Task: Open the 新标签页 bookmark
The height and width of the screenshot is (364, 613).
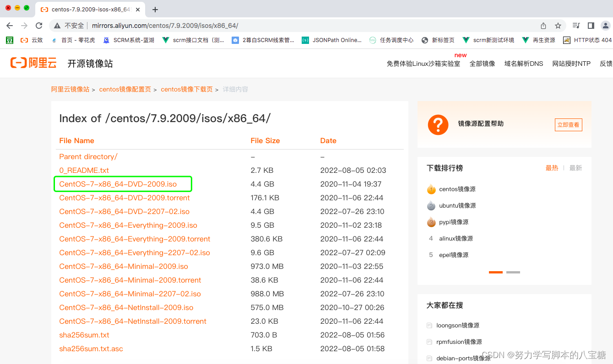Action: tap(438, 40)
